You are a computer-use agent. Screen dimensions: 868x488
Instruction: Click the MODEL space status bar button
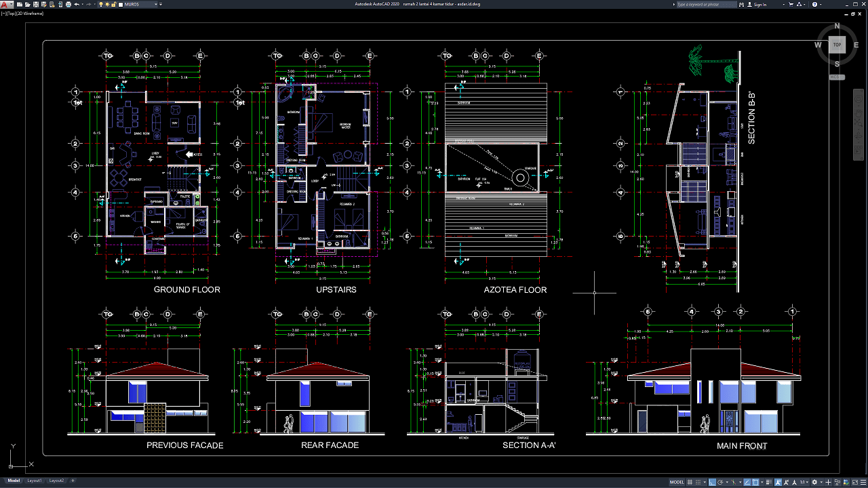pyautogui.click(x=677, y=482)
